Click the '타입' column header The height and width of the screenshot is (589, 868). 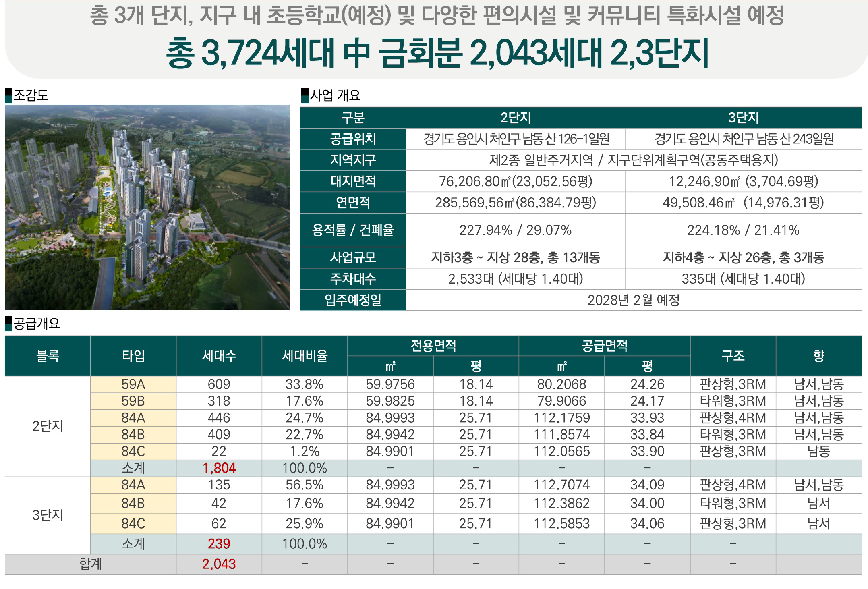tap(133, 356)
